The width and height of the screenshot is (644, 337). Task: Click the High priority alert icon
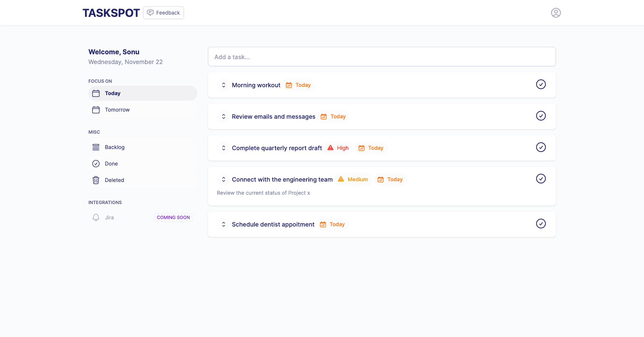tap(330, 148)
